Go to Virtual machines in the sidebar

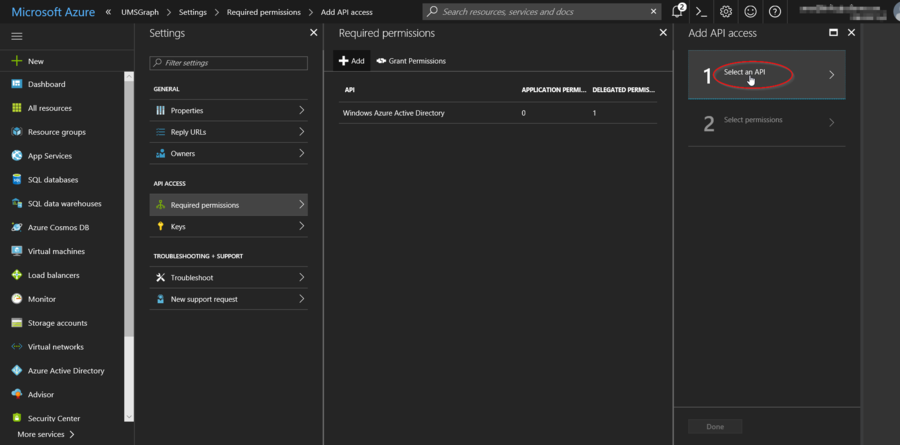click(x=56, y=251)
